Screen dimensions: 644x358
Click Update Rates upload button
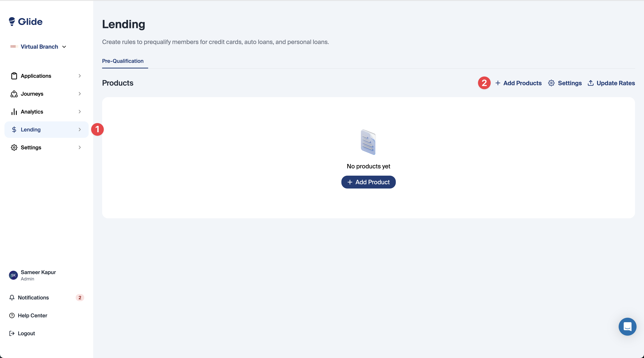tap(611, 83)
